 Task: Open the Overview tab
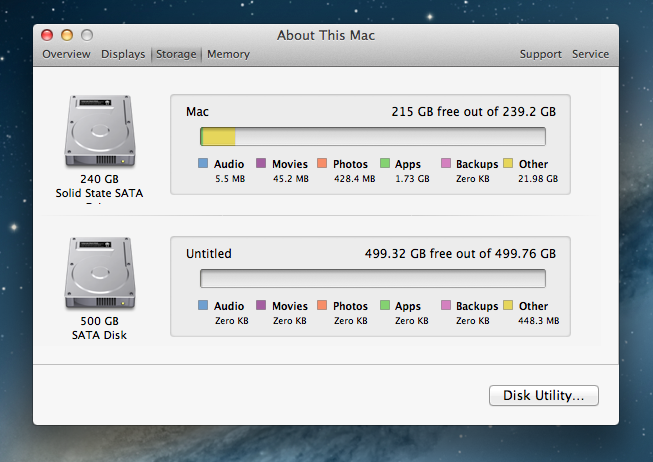[66, 54]
